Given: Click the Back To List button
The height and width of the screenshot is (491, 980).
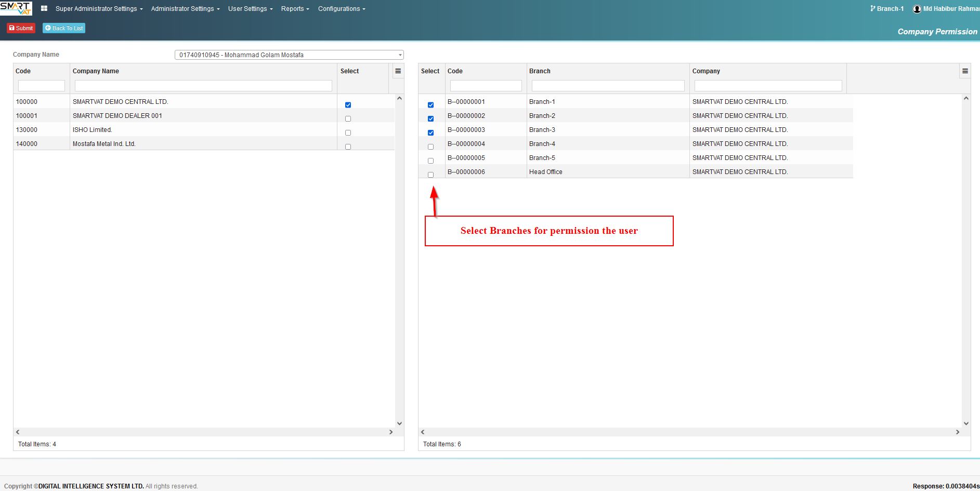Looking at the screenshot, I should [x=64, y=28].
